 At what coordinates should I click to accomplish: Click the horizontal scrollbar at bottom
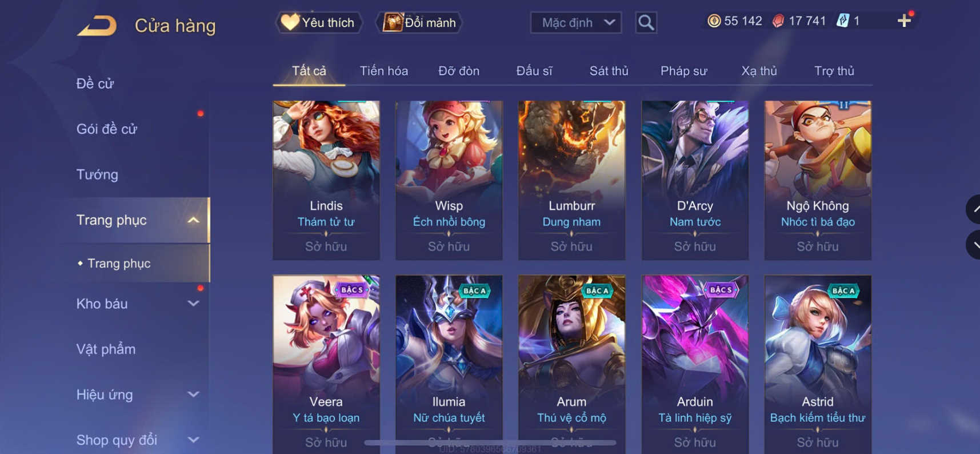click(490, 443)
